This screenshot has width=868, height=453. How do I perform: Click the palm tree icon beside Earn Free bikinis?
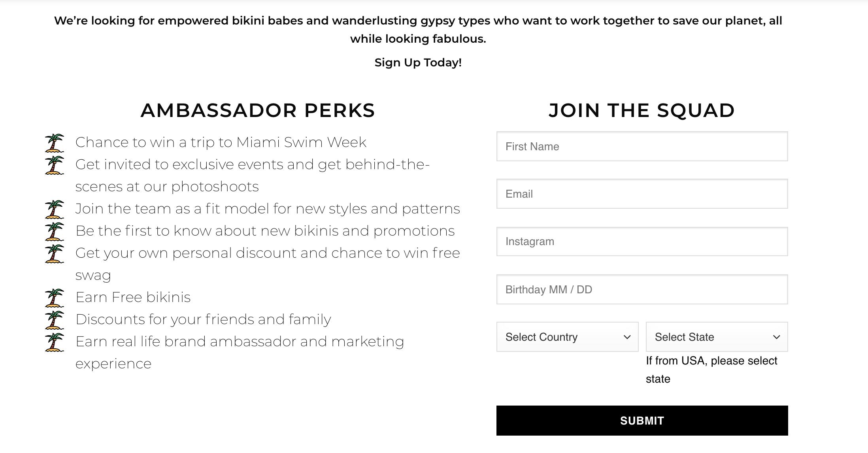tap(55, 297)
